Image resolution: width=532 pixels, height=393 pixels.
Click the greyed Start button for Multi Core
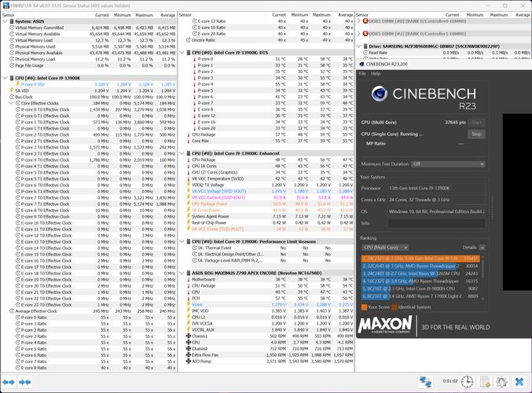[476, 122]
